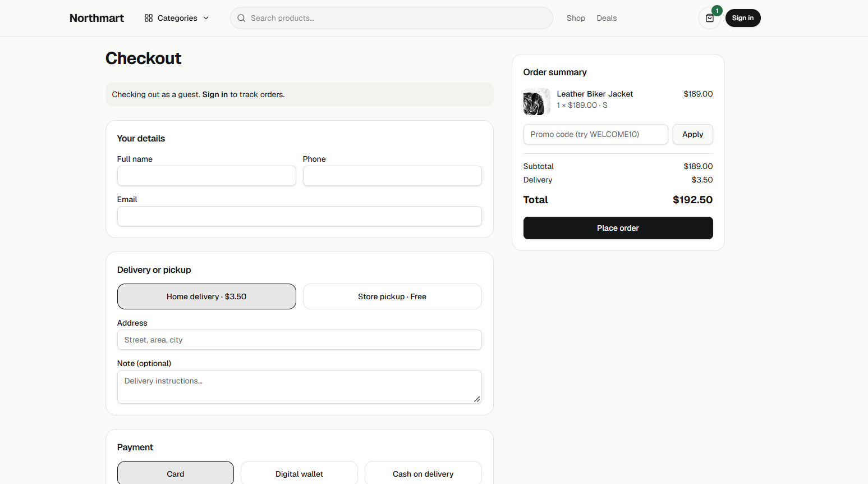Click the Sign in button in header
Image resolution: width=868 pixels, height=484 pixels.
pyautogui.click(x=743, y=18)
